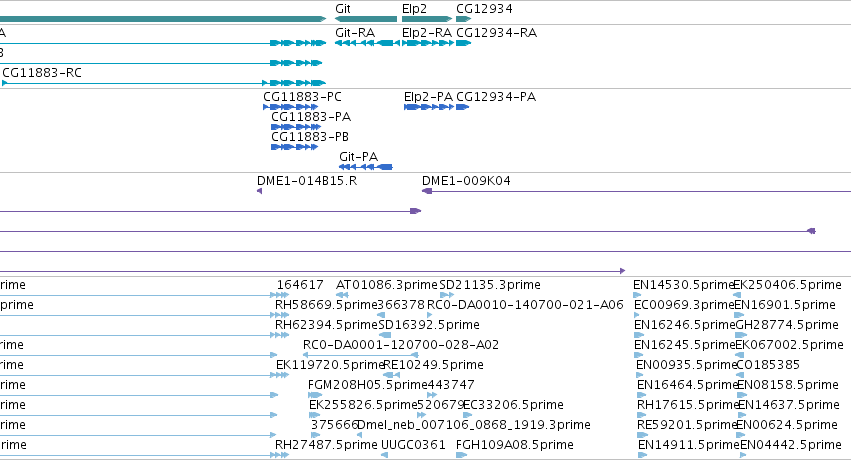
Task: Select the EN16464.5prime label
Action: click(687, 386)
